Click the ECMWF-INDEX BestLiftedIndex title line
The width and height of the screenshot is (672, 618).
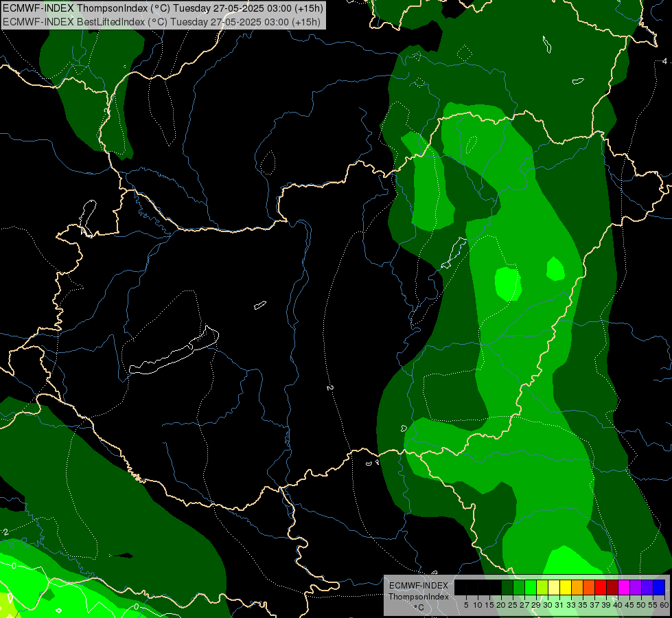(161, 22)
